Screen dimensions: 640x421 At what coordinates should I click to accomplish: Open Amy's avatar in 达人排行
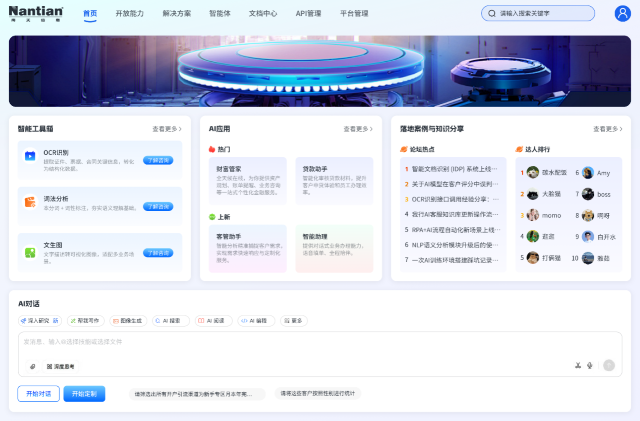click(x=587, y=172)
